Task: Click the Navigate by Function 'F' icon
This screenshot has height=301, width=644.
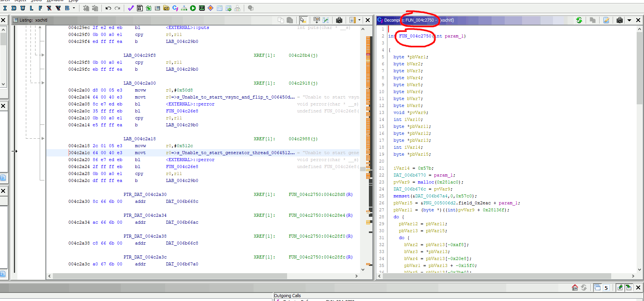Action: [41, 8]
